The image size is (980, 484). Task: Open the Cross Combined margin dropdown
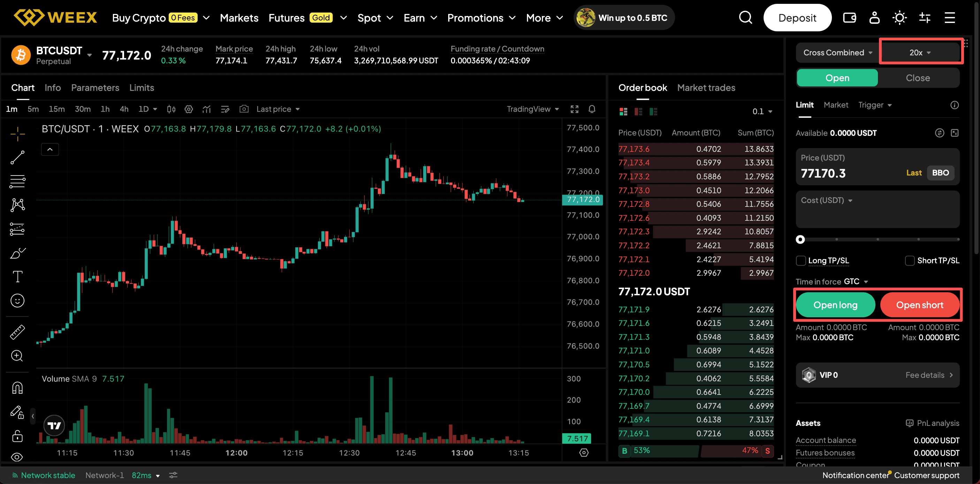coord(837,53)
